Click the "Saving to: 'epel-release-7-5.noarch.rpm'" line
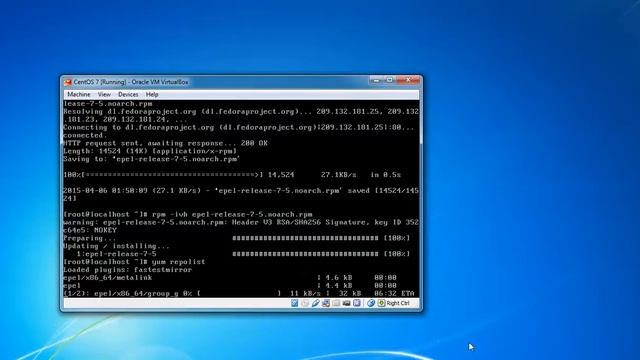The image size is (640, 360). (151, 159)
